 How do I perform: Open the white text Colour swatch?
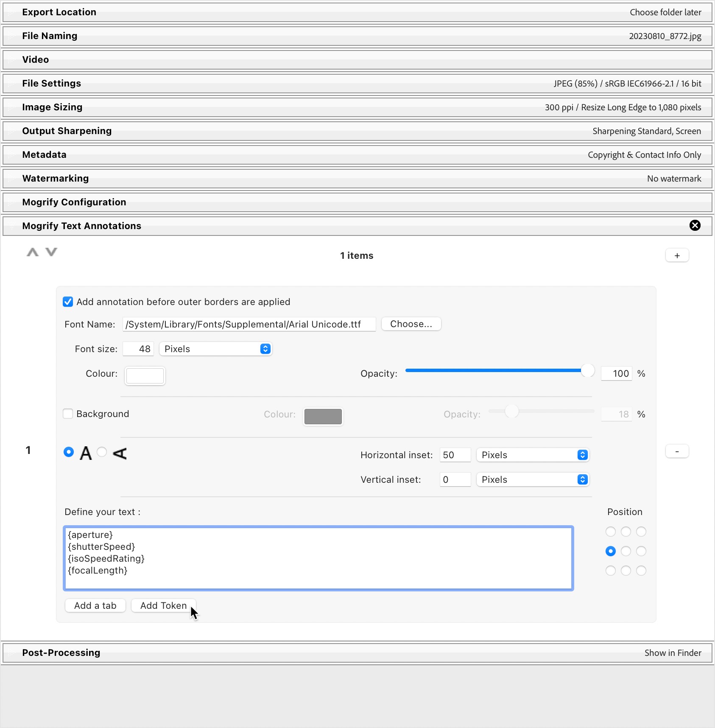pyautogui.click(x=145, y=376)
